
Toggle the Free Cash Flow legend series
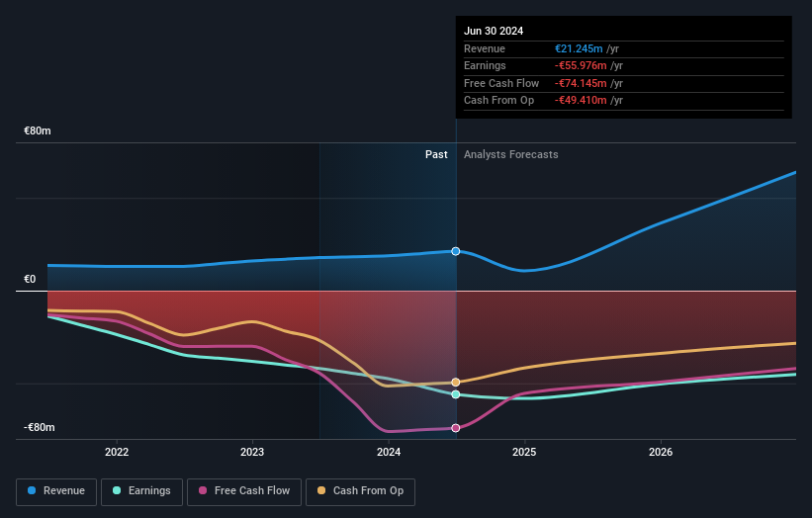pos(244,491)
